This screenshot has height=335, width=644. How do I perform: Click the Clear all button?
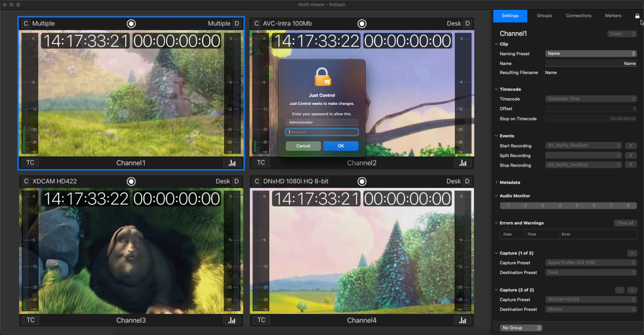[625, 223]
